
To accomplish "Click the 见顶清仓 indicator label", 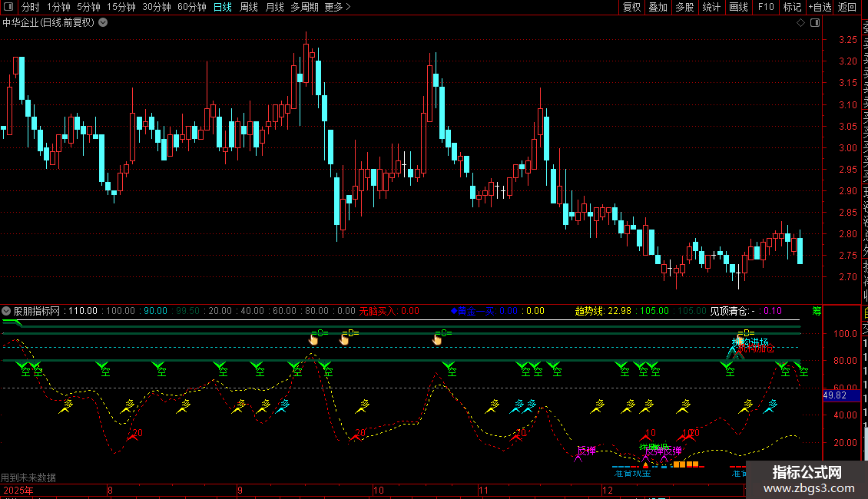I will (729, 311).
